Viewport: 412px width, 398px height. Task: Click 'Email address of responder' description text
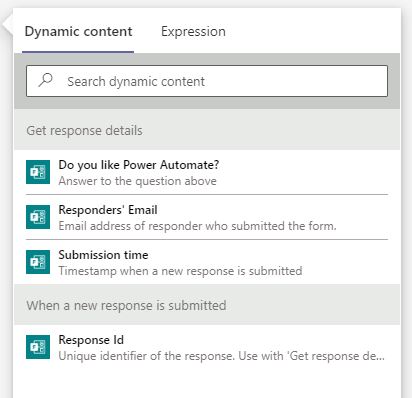197,226
